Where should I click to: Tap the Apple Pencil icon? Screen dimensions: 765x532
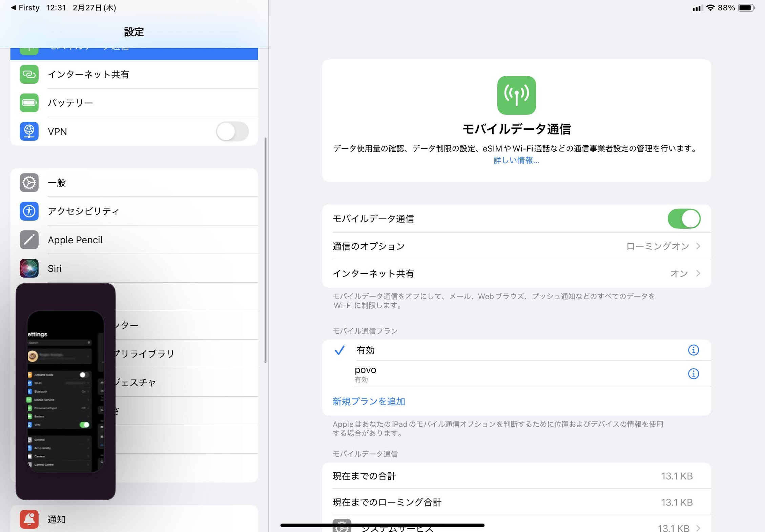[x=29, y=240]
